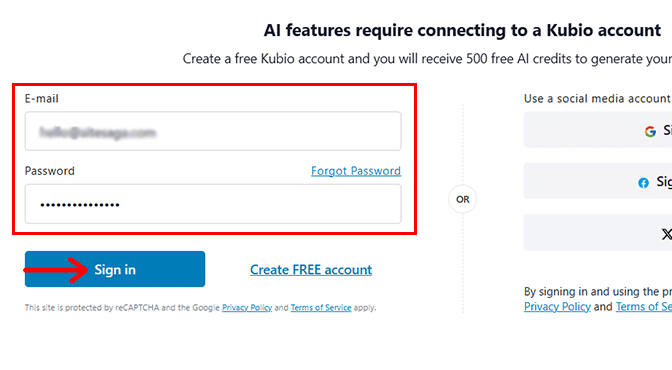The width and height of the screenshot is (672, 370).
Task: Click the Password field label
Action: coord(50,171)
